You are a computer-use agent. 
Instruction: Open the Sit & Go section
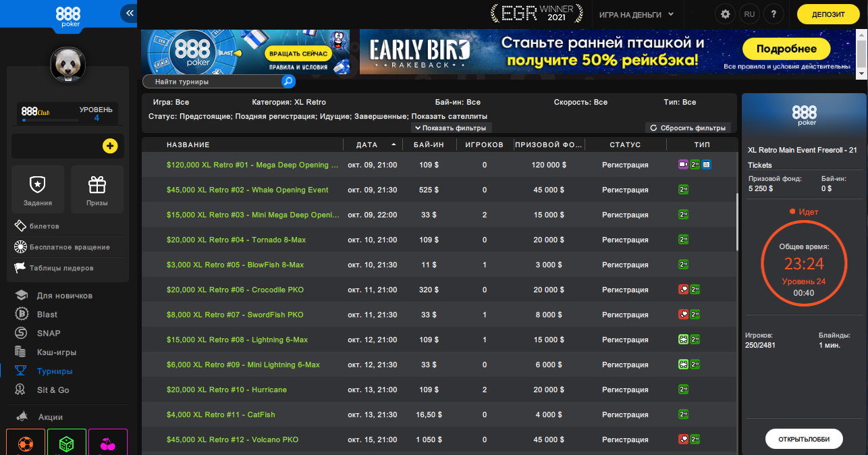click(x=53, y=390)
